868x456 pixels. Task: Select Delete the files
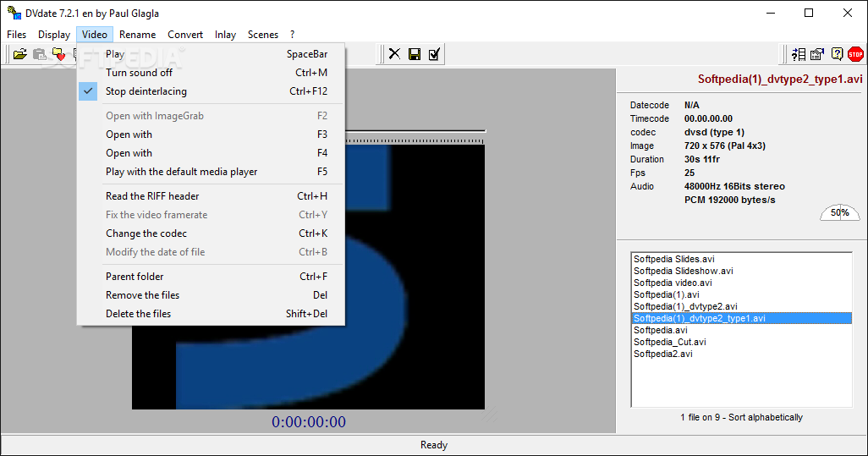[211, 314]
